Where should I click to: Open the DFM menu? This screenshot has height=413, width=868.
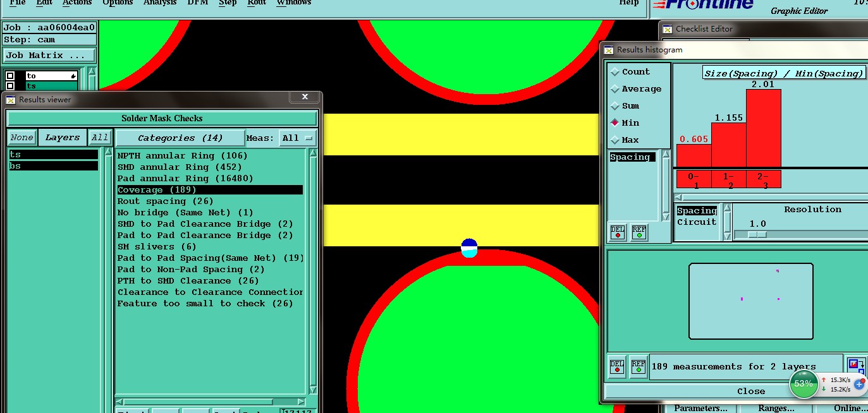[198, 3]
